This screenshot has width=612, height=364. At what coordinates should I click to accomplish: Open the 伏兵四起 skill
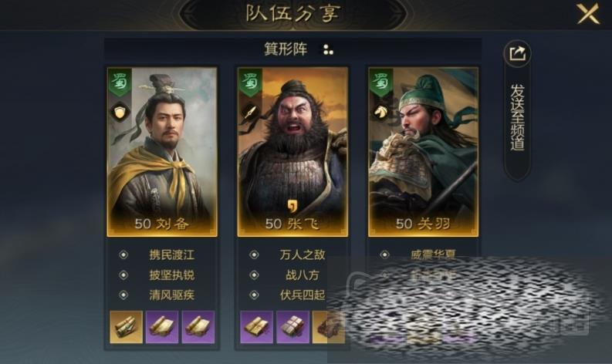(302, 295)
